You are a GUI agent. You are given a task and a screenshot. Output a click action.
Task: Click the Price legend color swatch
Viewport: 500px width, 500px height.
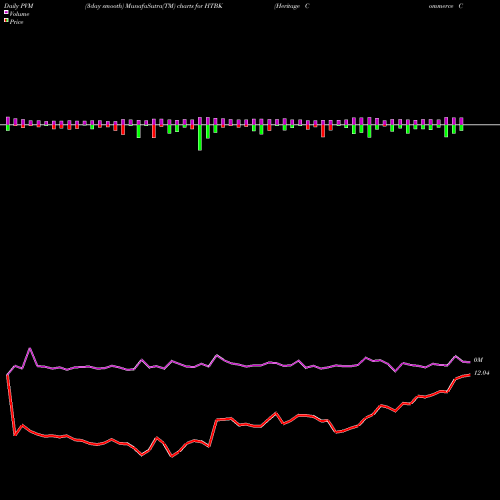click(6, 21)
